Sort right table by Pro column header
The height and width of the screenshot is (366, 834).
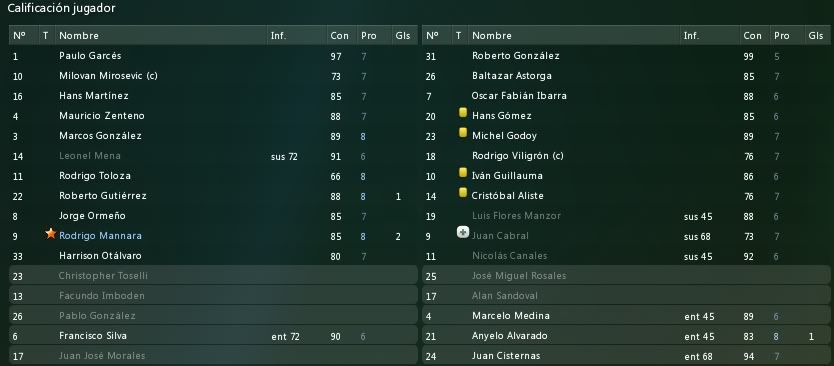click(781, 36)
